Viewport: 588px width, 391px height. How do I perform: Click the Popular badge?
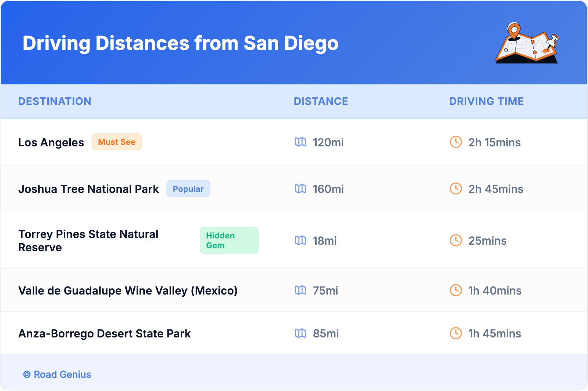tap(188, 189)
